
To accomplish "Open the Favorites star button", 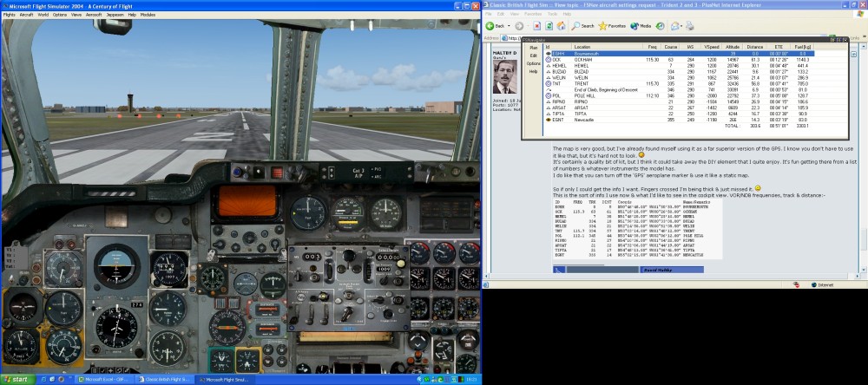I will (x=612, y=26).
